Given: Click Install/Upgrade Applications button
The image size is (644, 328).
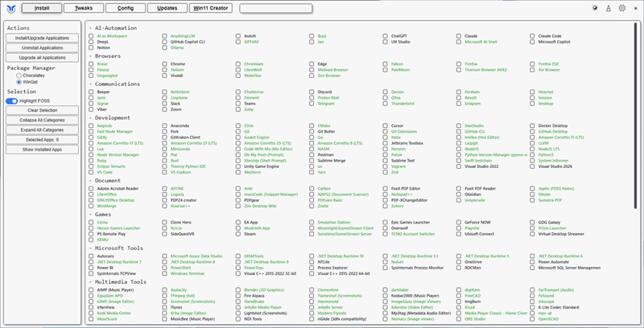Looking at the screenshot, I should click(x=43, y=38).
